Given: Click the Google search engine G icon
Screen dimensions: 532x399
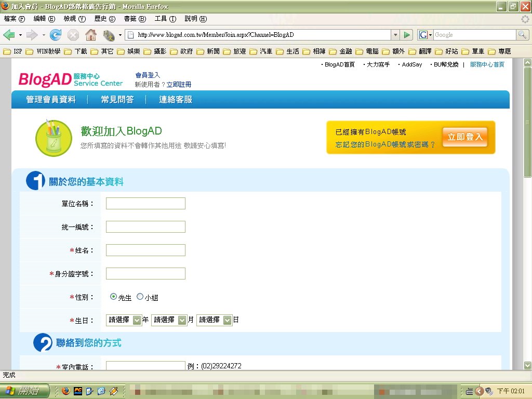Looking at the screenshot, I should pyautogui.click(x=423, y=35).
